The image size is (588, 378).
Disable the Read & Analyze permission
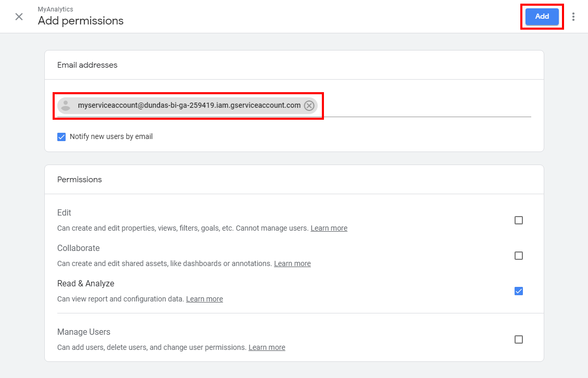(518, 291)
